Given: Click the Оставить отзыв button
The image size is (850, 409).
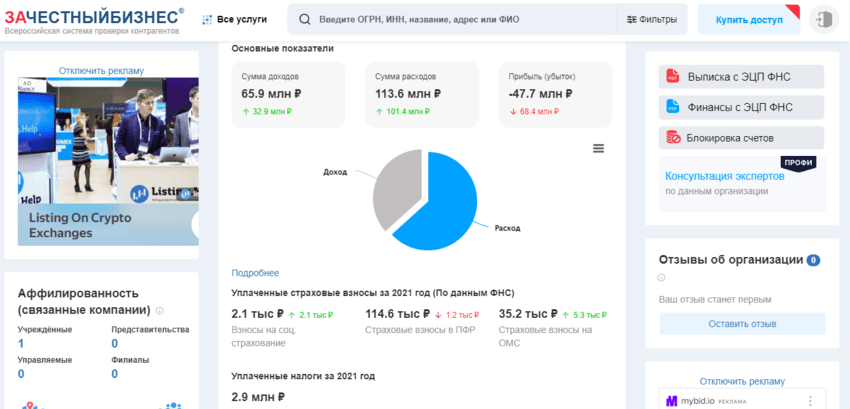Looking at the screenshot, I should coord(742,324).
